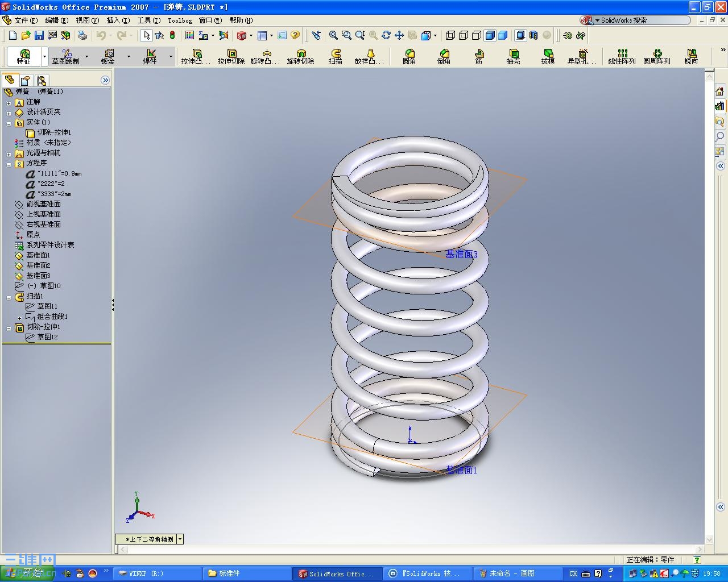
Task: Open the 视图(V) menu
Action: [x=87, y=20]
